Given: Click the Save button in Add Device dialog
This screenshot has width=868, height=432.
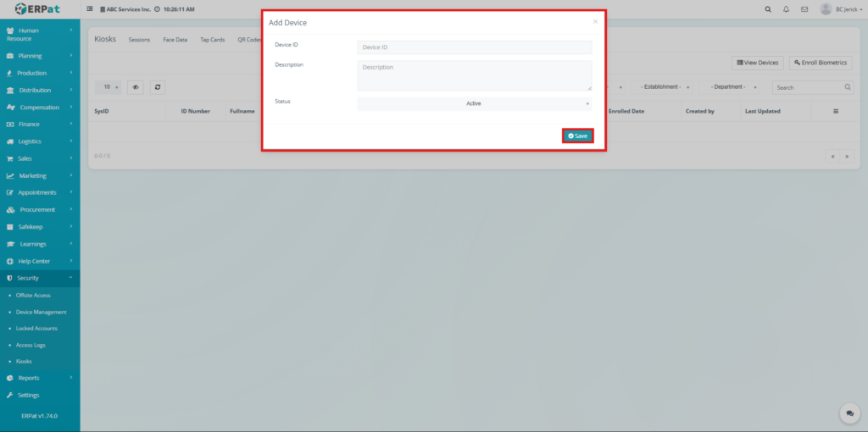Looking at the screenshot, I should (578, 136).
